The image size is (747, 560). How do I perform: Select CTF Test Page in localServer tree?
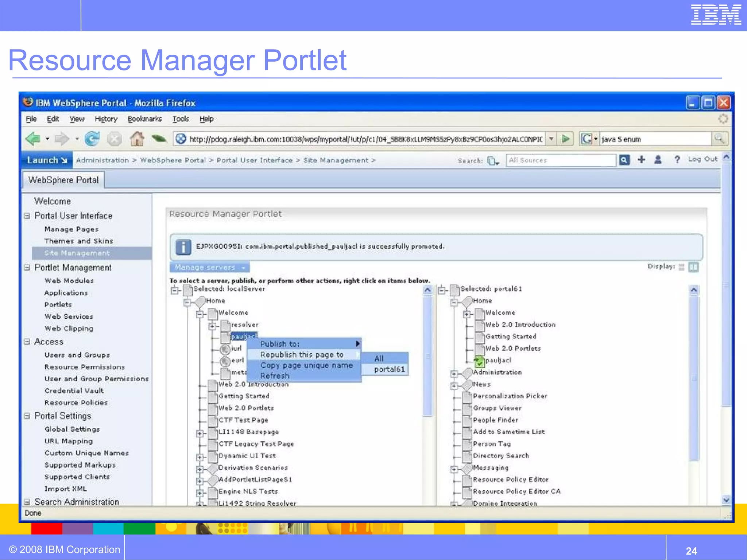point(243,420)
